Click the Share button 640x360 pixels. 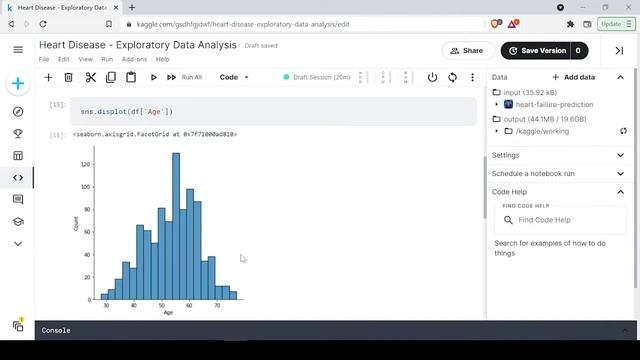coord(468,51)
